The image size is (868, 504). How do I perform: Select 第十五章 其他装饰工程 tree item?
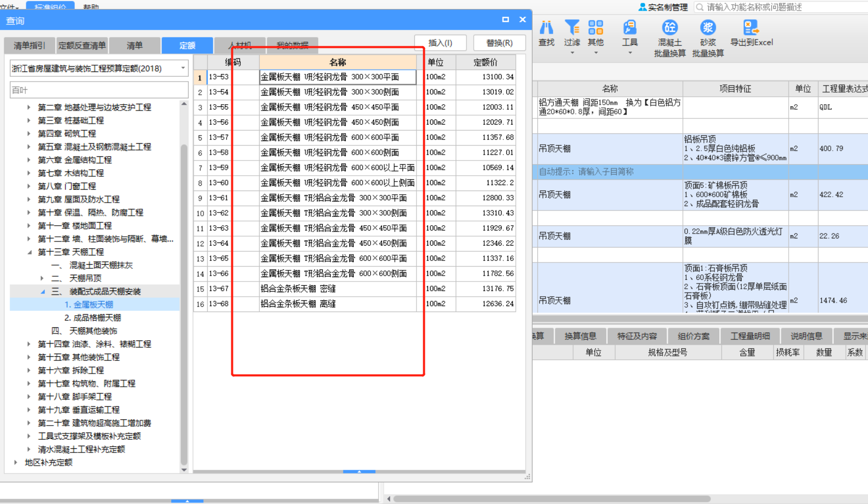click(x=79, y=357)
